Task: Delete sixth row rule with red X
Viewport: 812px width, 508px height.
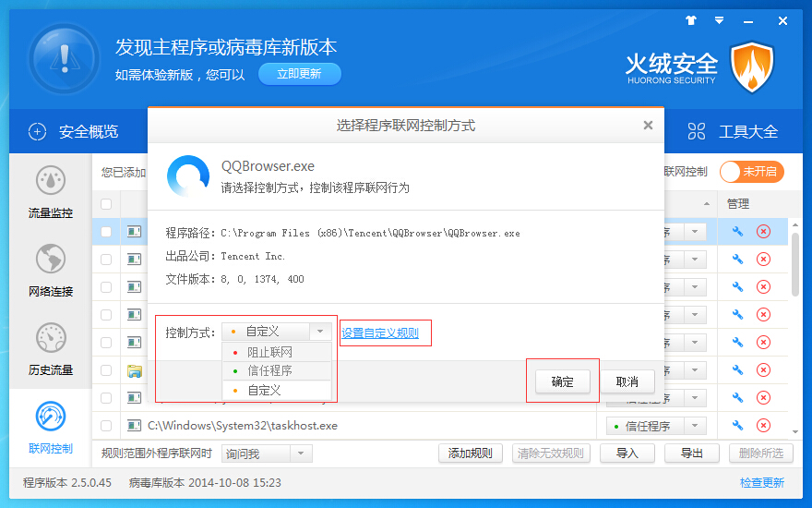Action: pos(763,369)
